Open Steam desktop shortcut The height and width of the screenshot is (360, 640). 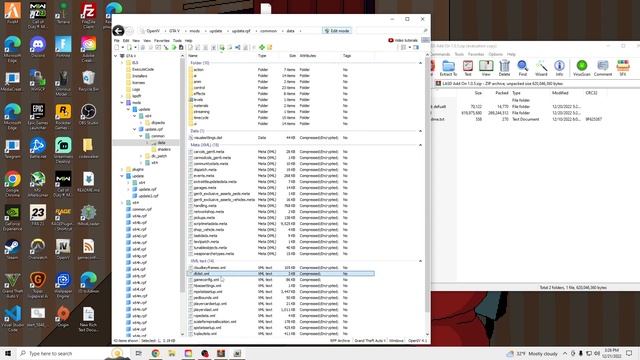click(12, 250)
